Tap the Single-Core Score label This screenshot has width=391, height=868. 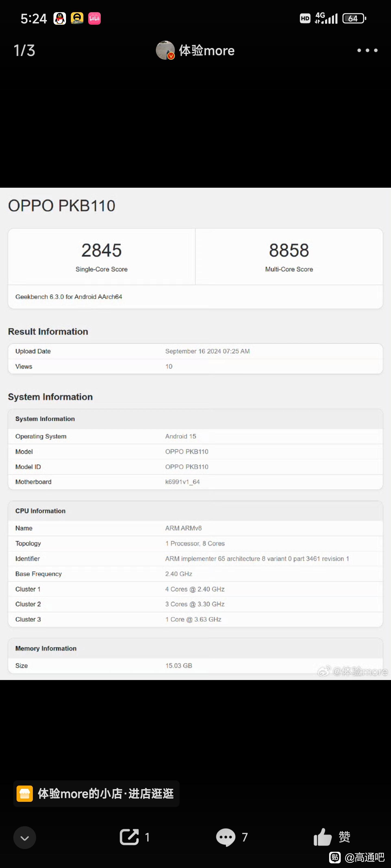click(x=102, y=269)
